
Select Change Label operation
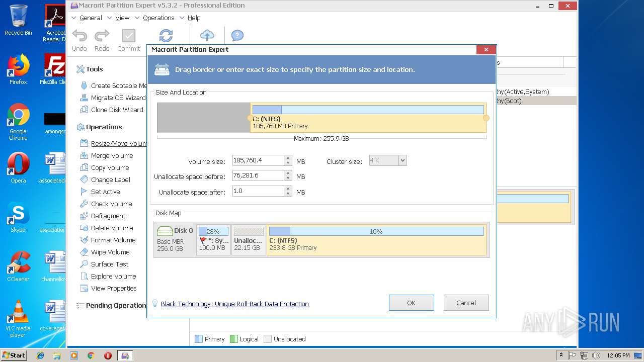click(x=105, y=179)
